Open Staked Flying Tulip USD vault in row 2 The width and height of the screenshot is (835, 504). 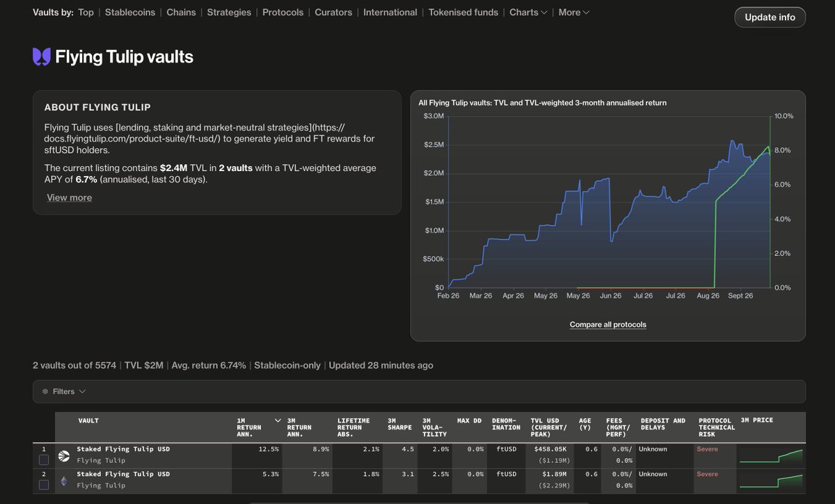tap(123, 474)
